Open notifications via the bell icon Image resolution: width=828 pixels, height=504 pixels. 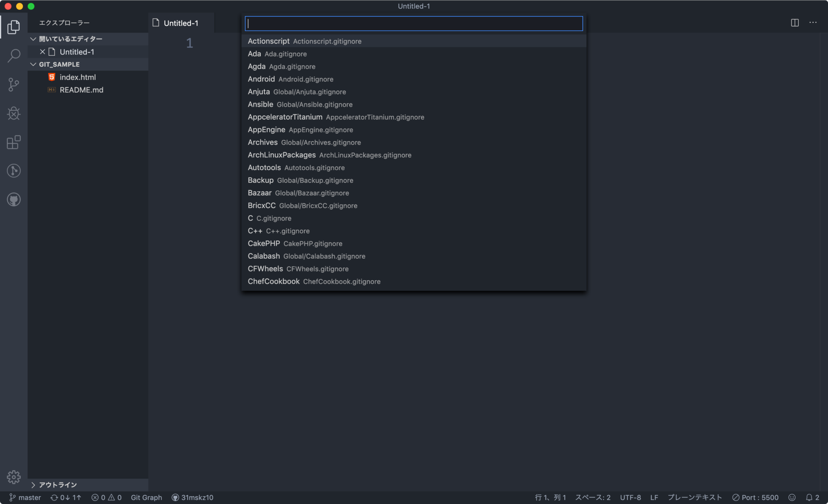tap(810, 498)
